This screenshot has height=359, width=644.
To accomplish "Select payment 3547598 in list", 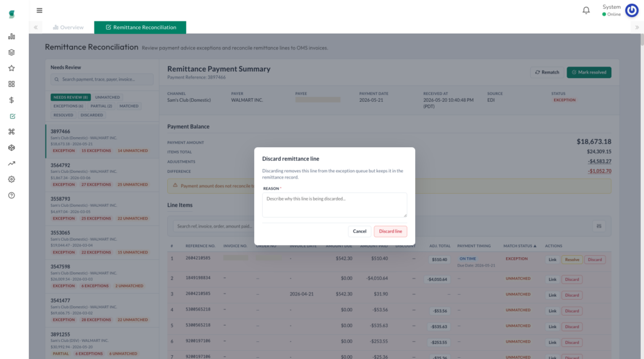I will (x=102, y=276).
